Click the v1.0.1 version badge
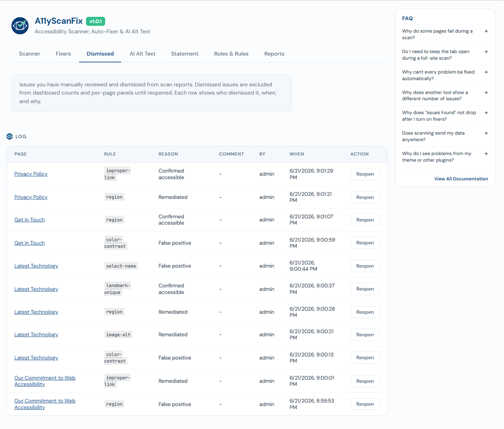The height and width of the screenshot is (429, 504). 95,21
